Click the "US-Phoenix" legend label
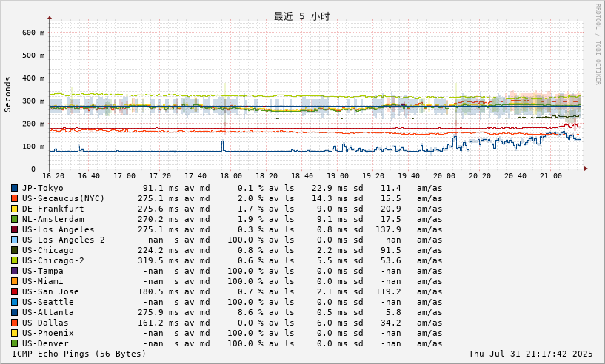 point(48,333)
